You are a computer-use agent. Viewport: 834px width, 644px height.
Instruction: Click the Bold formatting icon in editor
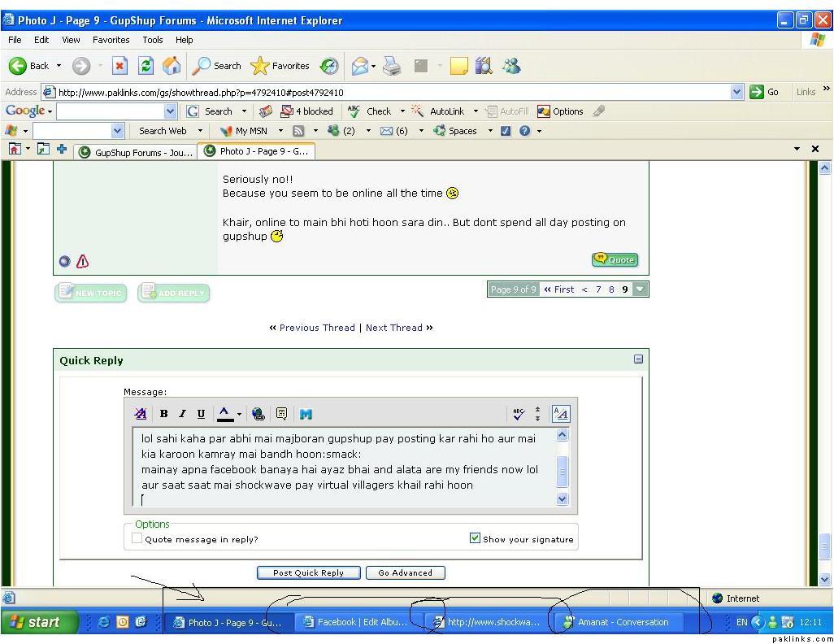[163, 414]
